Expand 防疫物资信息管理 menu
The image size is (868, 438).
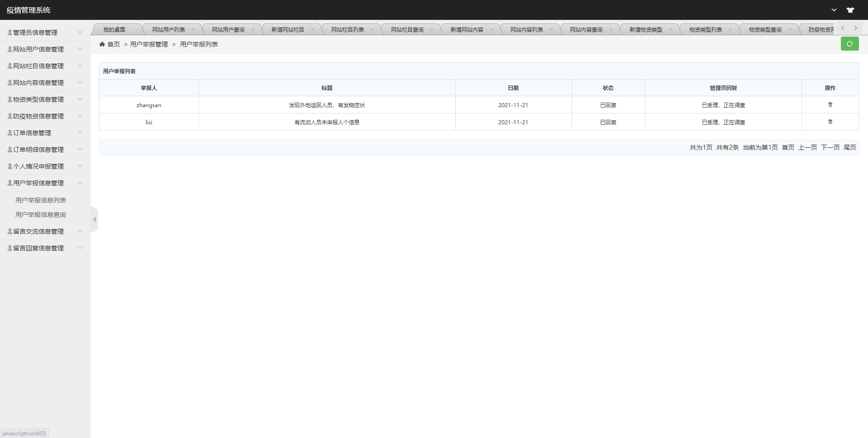coord(45,116)
